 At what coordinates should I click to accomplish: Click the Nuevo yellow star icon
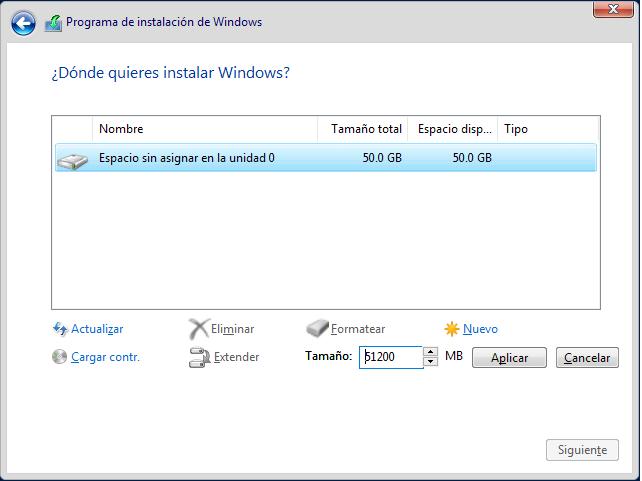click(x=452, y=329)
